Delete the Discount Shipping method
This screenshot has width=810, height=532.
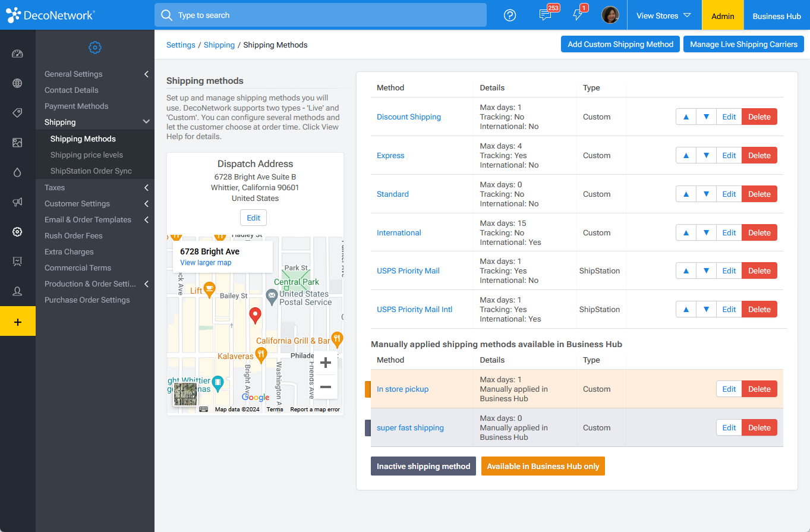coord(759,117)
